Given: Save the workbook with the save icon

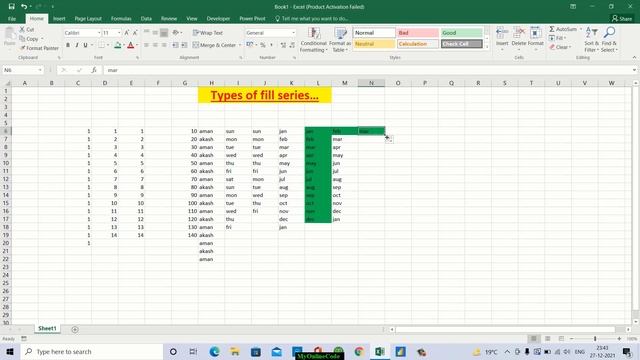Looking at the screenshot, I should click(11, 7).
